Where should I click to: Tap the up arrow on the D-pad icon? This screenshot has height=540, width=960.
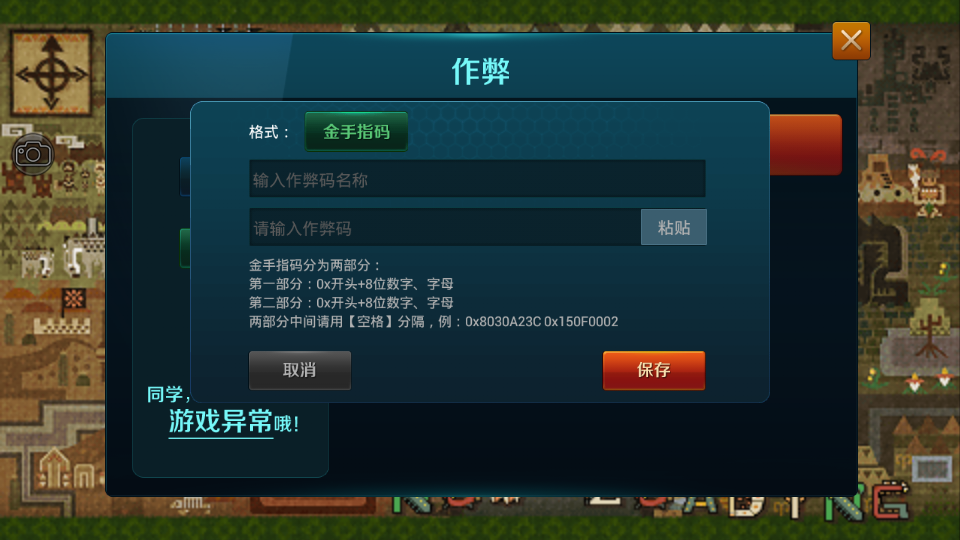pos(51,45)
